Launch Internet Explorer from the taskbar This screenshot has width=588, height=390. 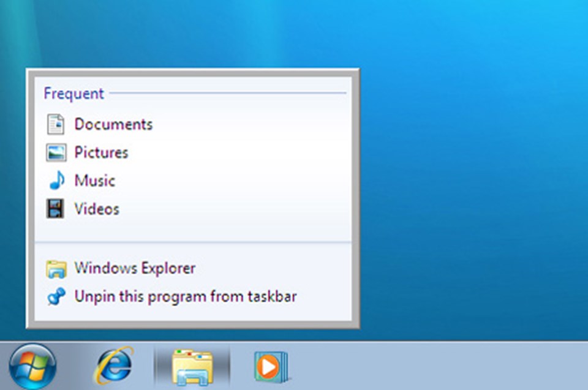[x=114, y=366]
